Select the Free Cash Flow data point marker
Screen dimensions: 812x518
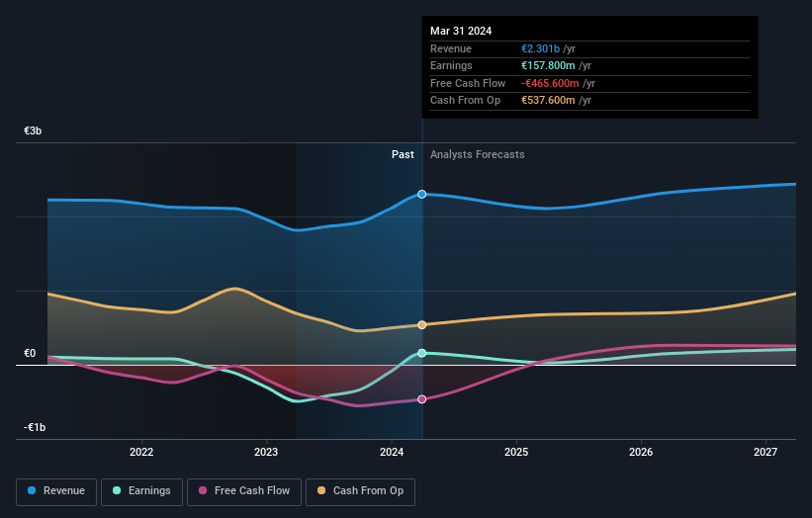tap(422, 399)
